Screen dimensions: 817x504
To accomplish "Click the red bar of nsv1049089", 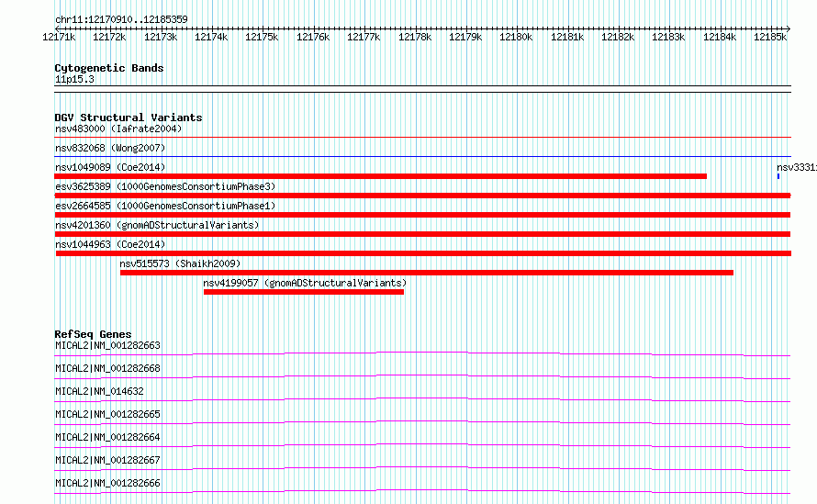I will click(380, 176).
